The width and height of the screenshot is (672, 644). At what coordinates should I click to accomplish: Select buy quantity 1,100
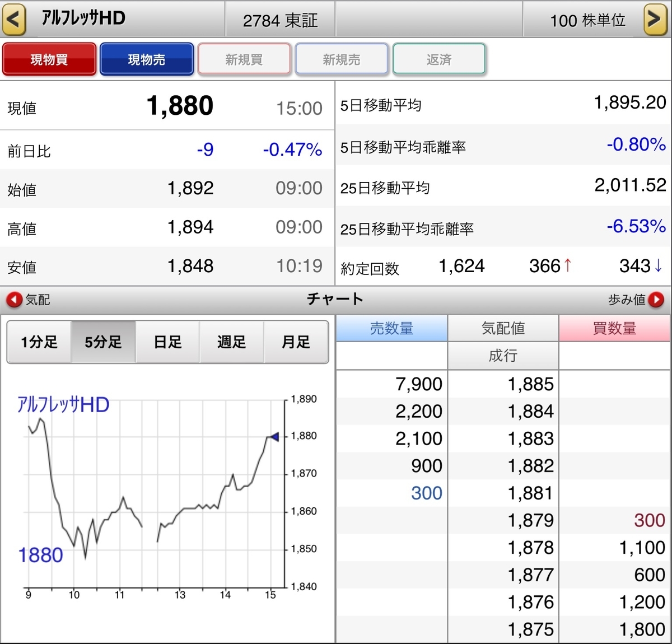click(642, 548)
